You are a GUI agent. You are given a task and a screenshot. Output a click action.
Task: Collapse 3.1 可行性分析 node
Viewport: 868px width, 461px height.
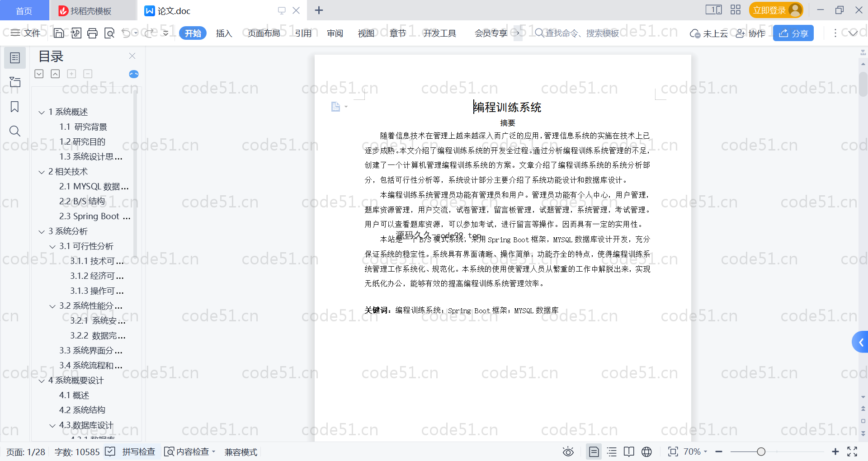(52, 247)
